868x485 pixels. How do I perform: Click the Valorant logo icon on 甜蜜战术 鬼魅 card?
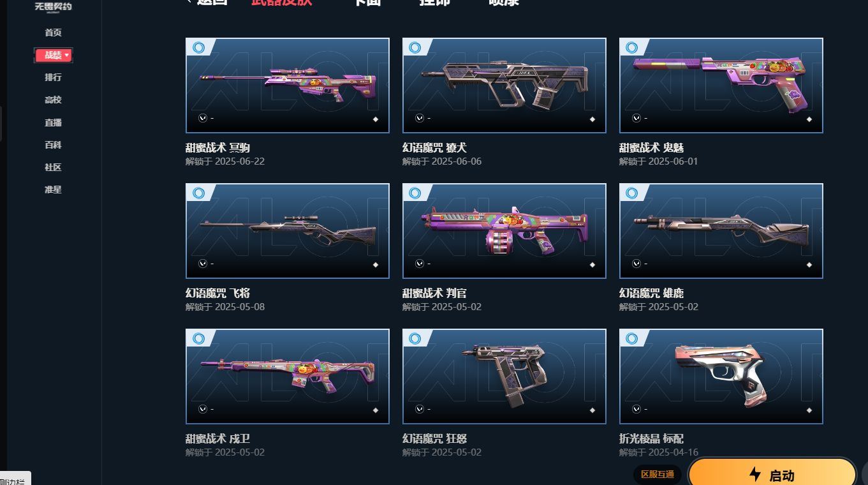pyautogui.click(x=636, y=118)
